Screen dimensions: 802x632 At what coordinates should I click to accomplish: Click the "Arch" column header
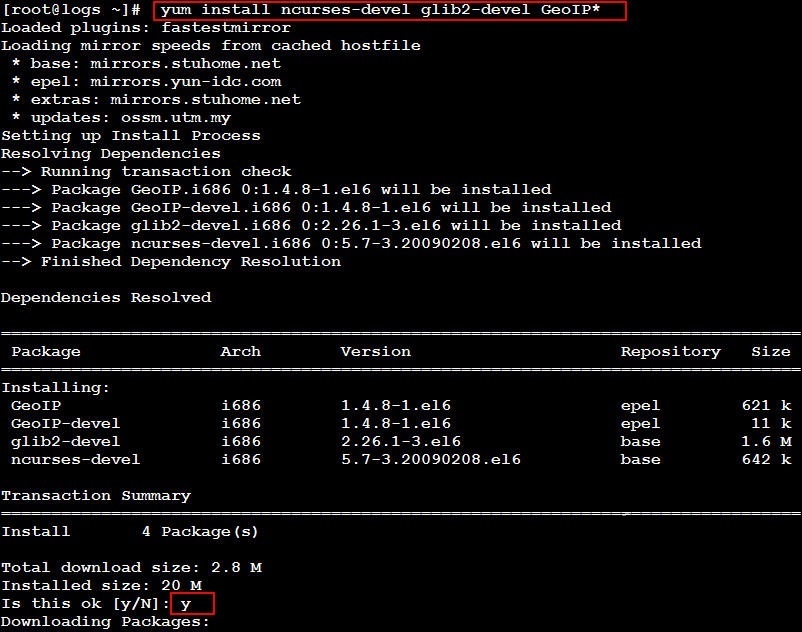pyautogui.click(x=240, y=352)
